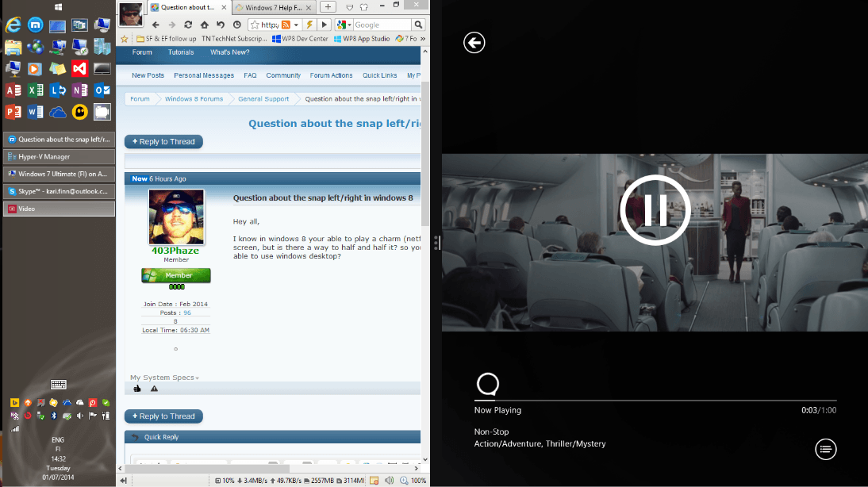Click the Bluetooth tray icon

[x=54, y=416]
